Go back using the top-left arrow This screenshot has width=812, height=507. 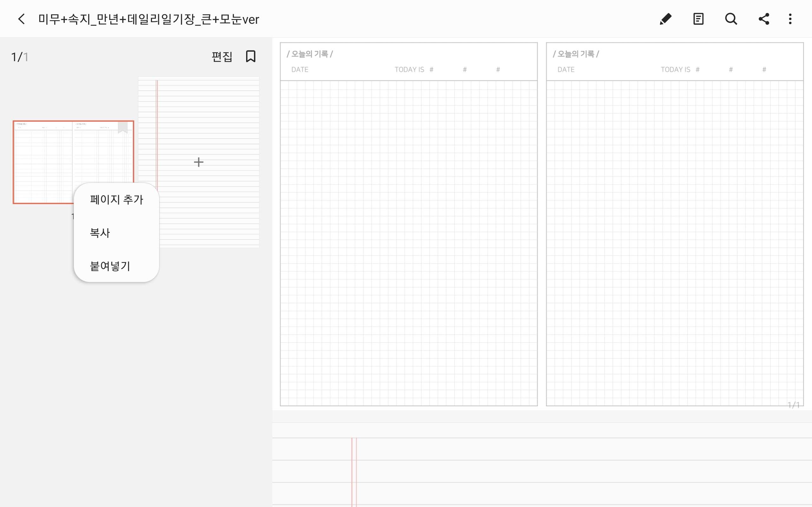(22, 19)
